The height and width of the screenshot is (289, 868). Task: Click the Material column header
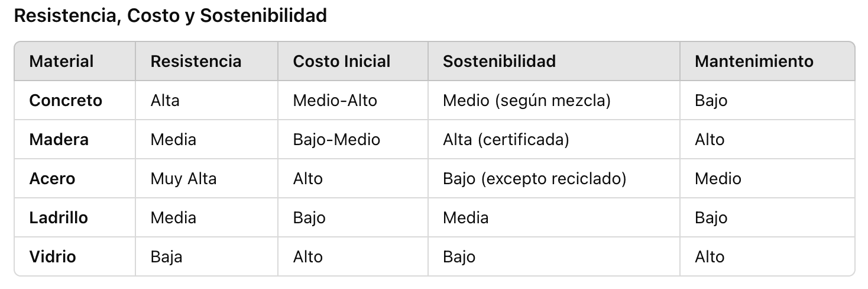[61, 61]
